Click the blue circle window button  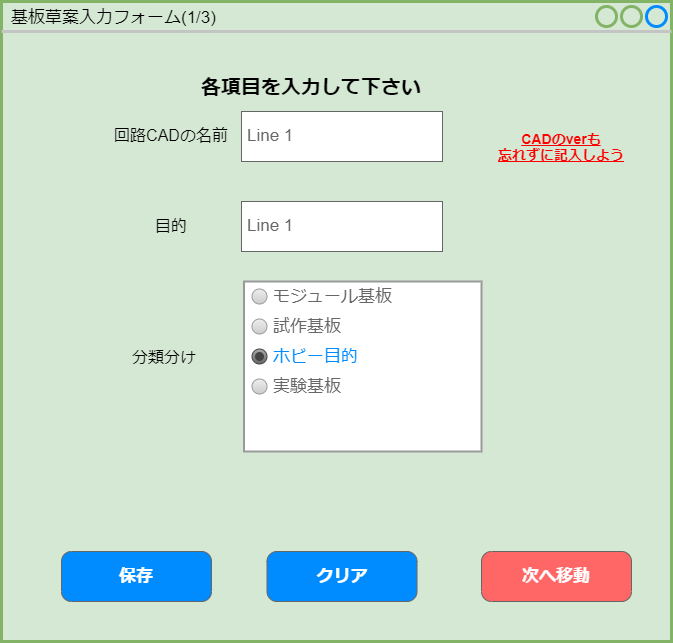[656, 17]
